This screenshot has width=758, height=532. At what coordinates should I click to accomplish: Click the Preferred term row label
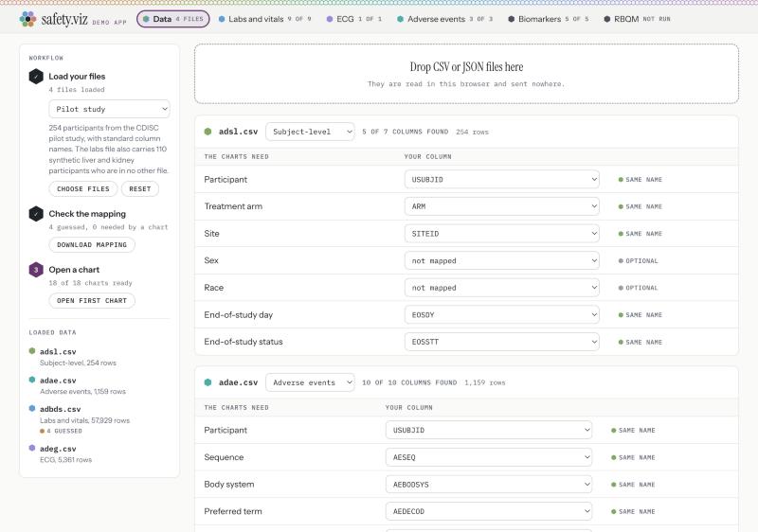point(233,511)
